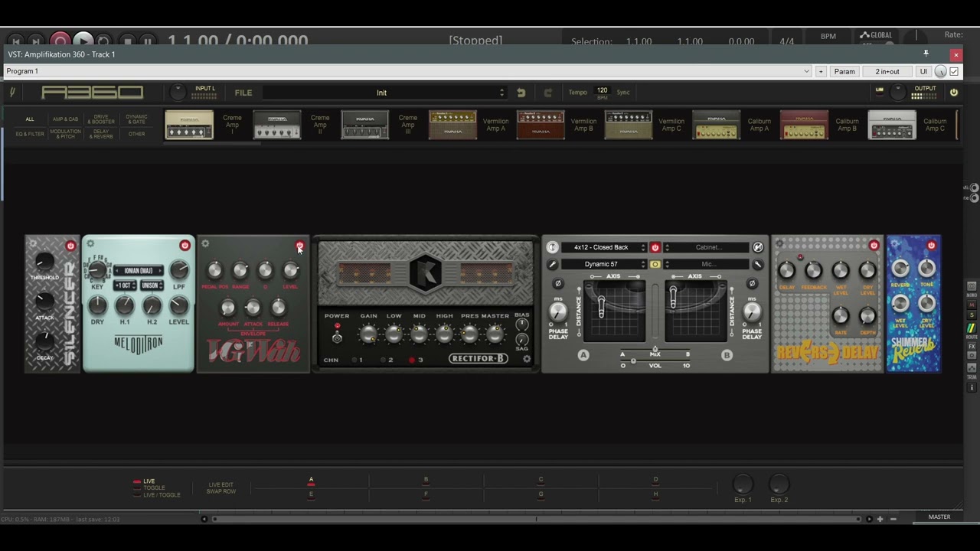
Task: Click the 2 in+out routing button
Action: [x=887, y=71]
